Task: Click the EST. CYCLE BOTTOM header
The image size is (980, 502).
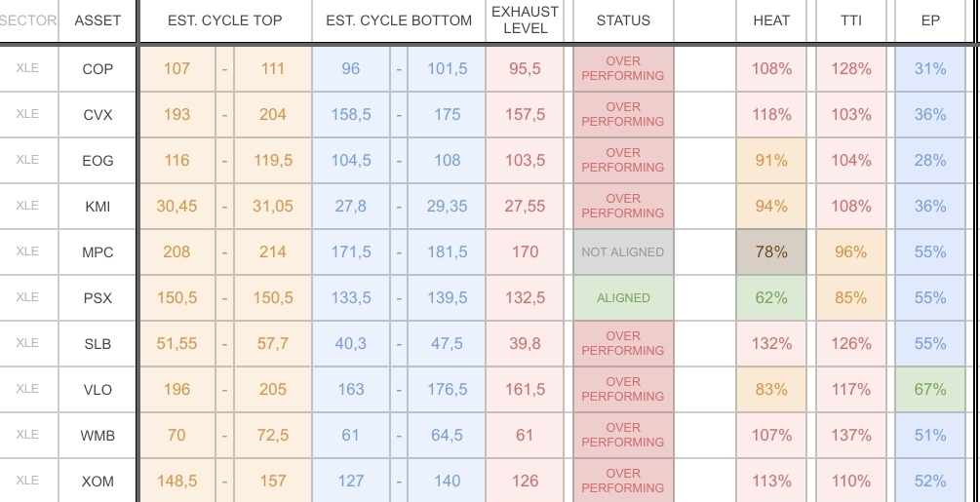Action: [x=399, y=19]
